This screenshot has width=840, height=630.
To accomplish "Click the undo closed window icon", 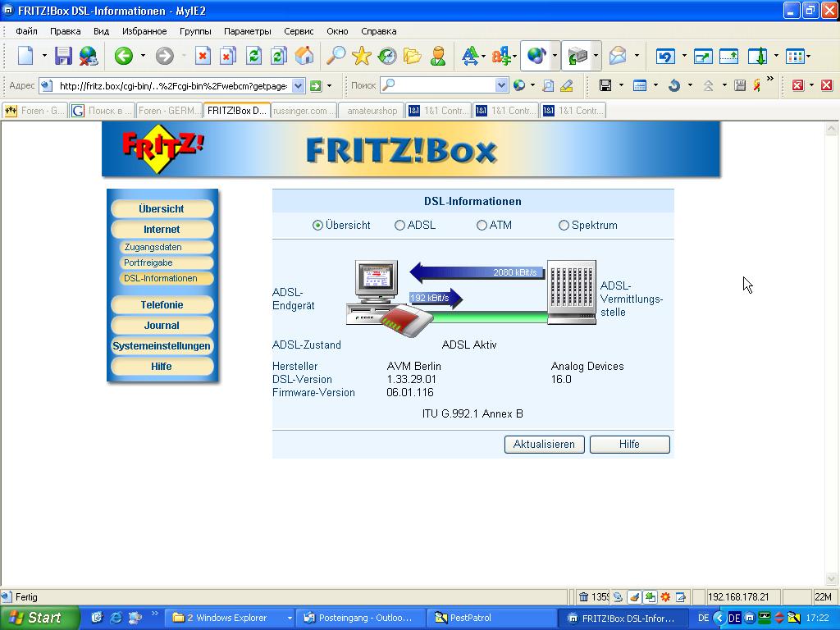I will tap(665, 56).
